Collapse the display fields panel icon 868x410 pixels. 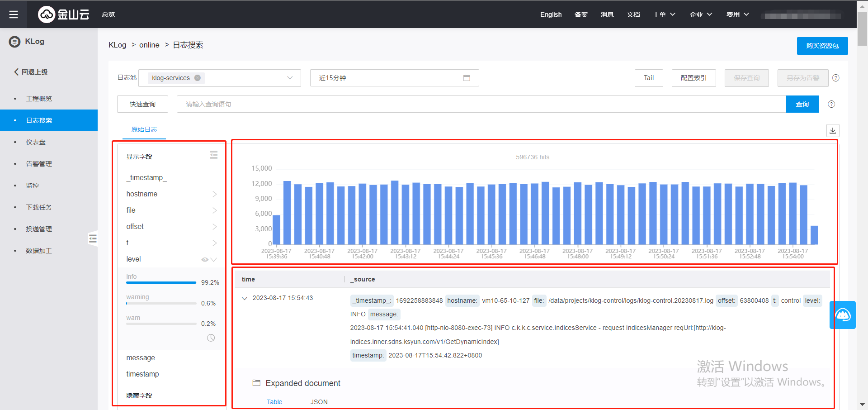point(214,155)
